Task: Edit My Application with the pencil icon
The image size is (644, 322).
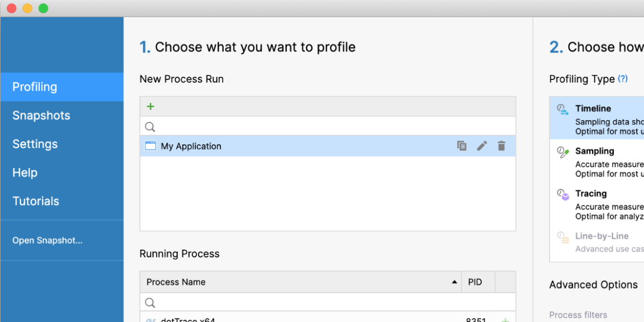Action: point(482,146)
